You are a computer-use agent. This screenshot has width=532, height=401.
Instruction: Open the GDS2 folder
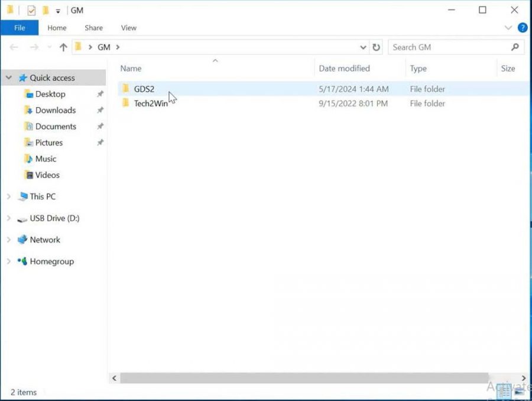click(145, 89)
